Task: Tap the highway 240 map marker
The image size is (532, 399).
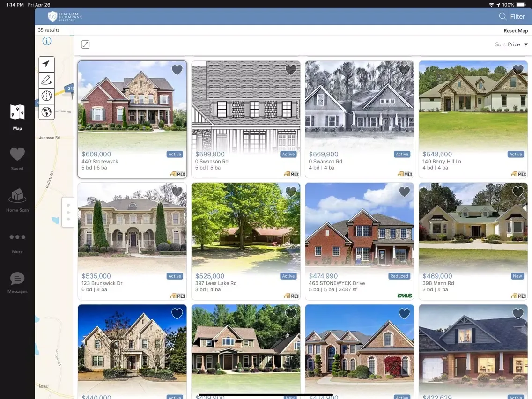Action: click(70, 89)
